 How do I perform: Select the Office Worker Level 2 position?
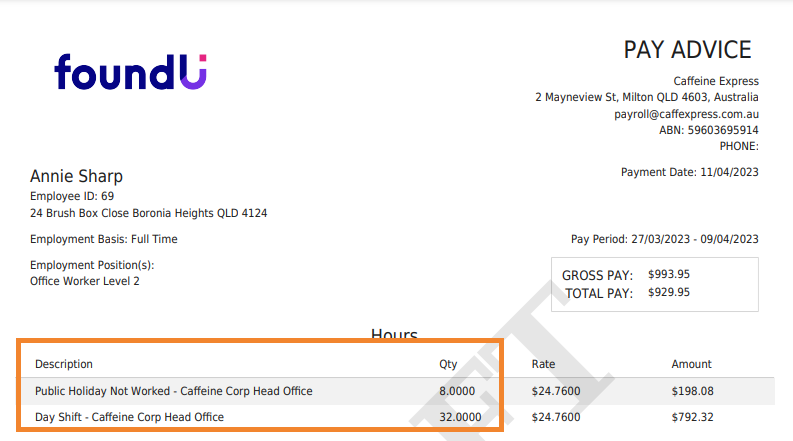click(x=85, y=282)
